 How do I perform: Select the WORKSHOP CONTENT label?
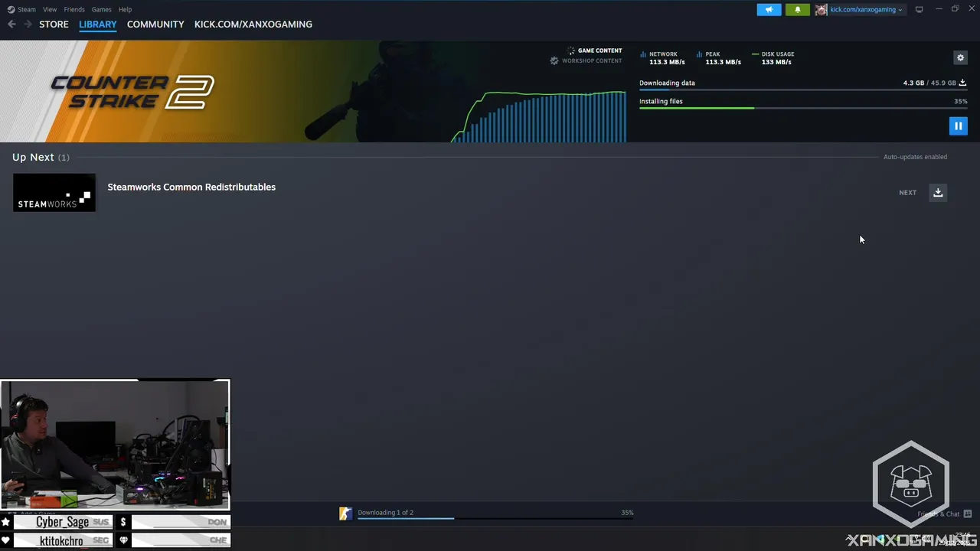pos(592,60)
